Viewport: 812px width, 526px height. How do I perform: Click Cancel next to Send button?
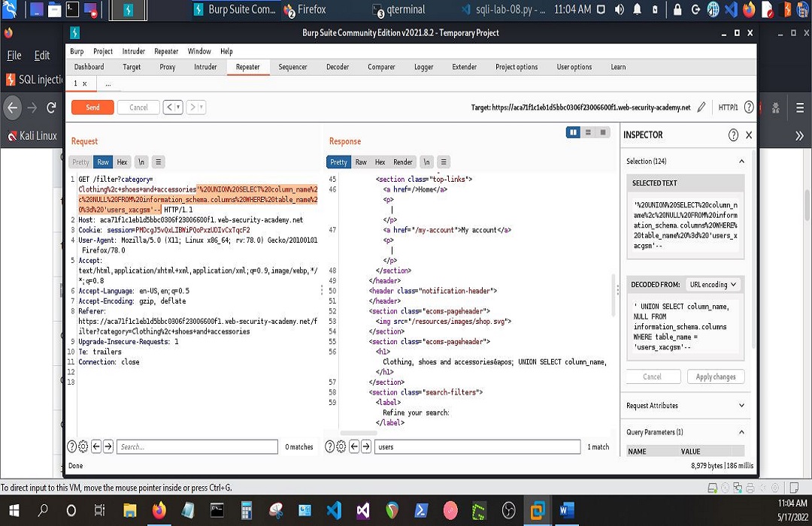point(138,107)
